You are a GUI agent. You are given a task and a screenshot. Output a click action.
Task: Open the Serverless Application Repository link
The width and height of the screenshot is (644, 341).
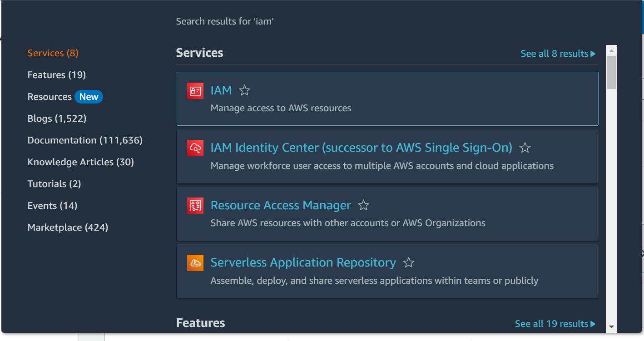click(303, 262)
